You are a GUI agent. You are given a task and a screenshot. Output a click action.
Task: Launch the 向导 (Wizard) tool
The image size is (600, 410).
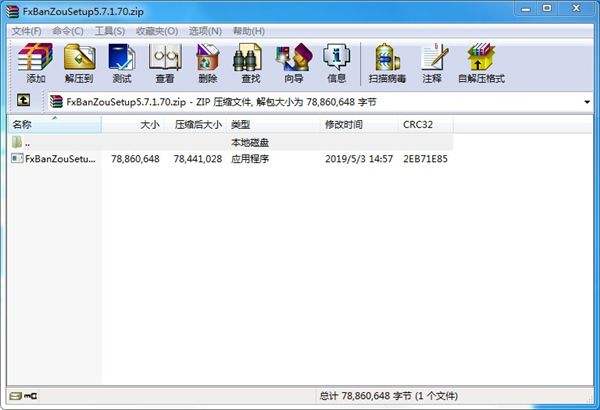294,63
